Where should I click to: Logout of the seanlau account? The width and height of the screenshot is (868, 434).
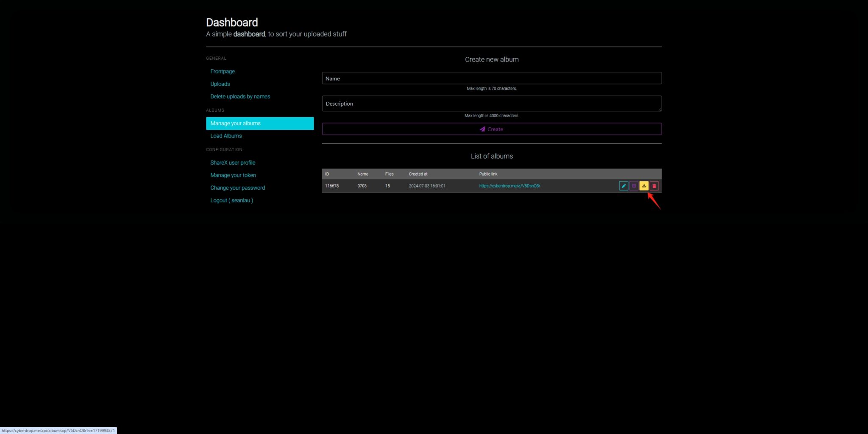point(231,200)
